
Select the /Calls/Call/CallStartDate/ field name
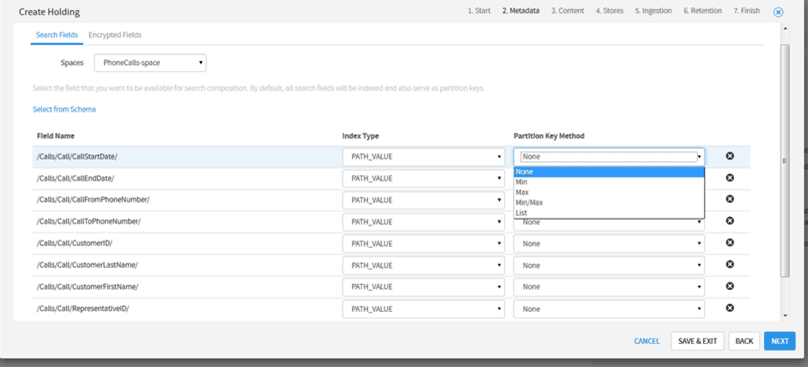point(77,157)
